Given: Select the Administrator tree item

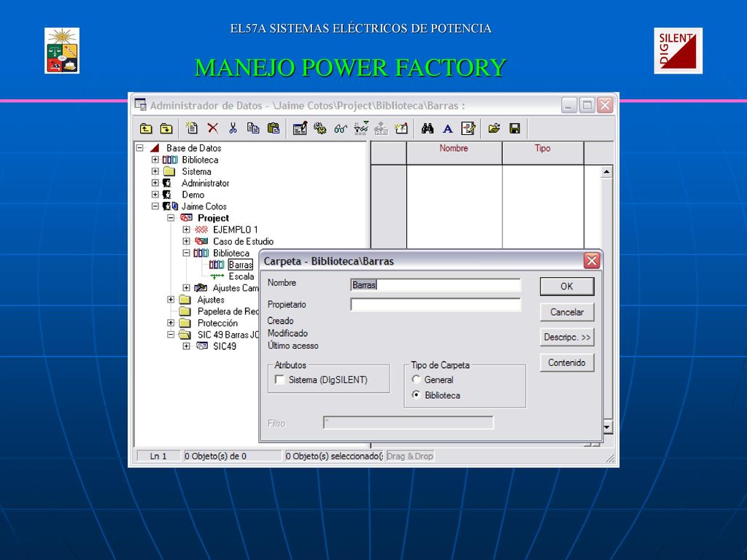Looking at the screenshot, I should click(x=205, y=183).
